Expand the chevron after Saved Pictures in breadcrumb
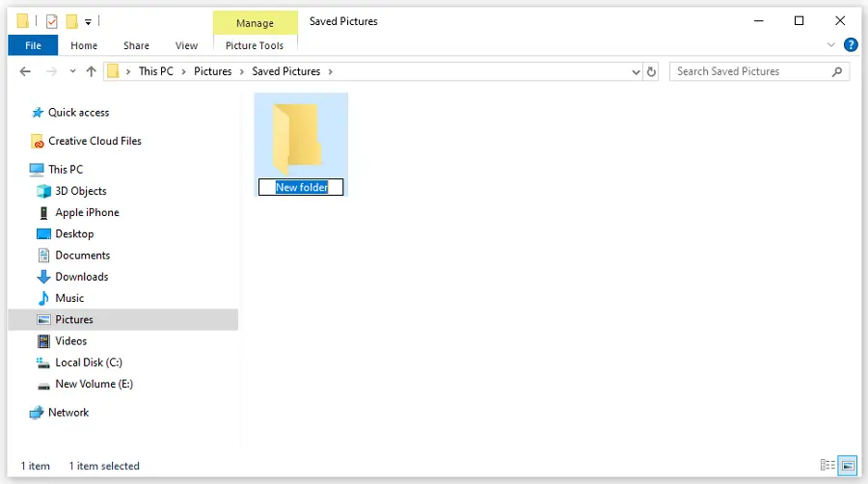 tap(331, 72)
